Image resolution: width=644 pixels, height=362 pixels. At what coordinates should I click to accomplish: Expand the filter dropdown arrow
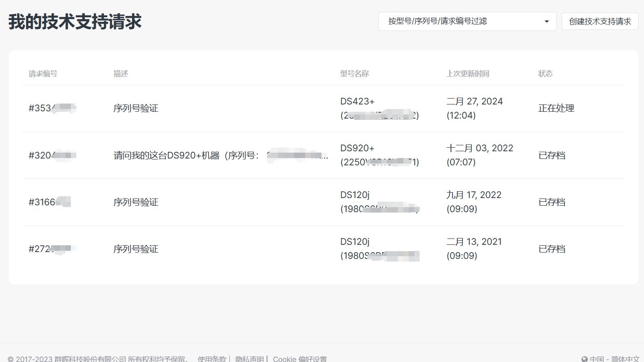coord(546,21)
